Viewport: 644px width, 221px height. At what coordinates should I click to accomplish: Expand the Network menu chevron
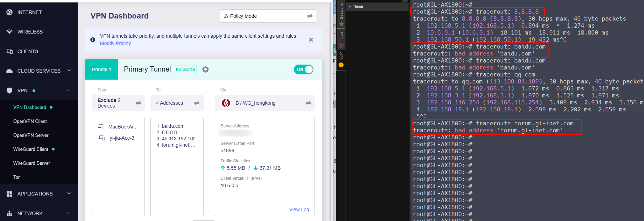point(69,213)
